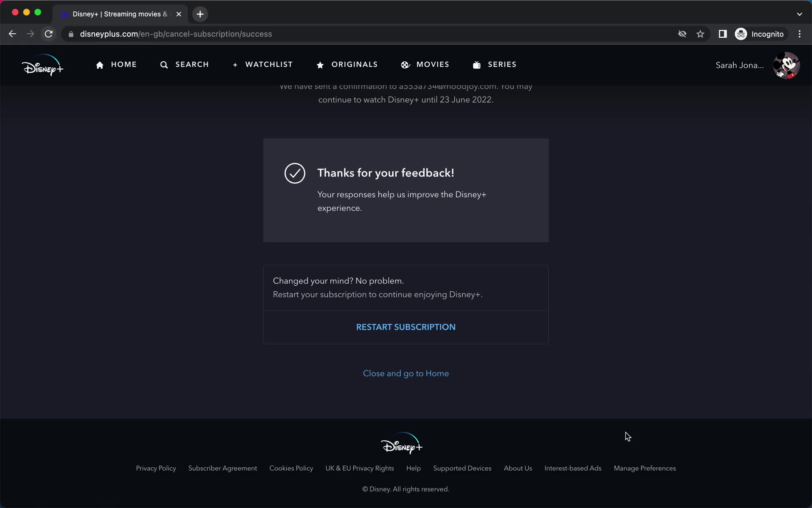Screen dimensions: 812x508
Task: Click the '© Disney. All rights reserved.' text
Action: [x=406, y=489]
